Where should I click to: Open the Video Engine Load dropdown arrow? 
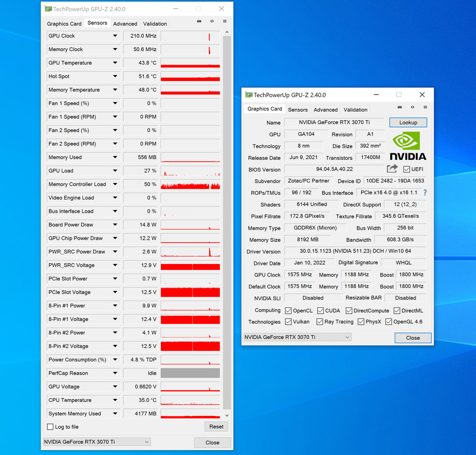pos(115,198)
